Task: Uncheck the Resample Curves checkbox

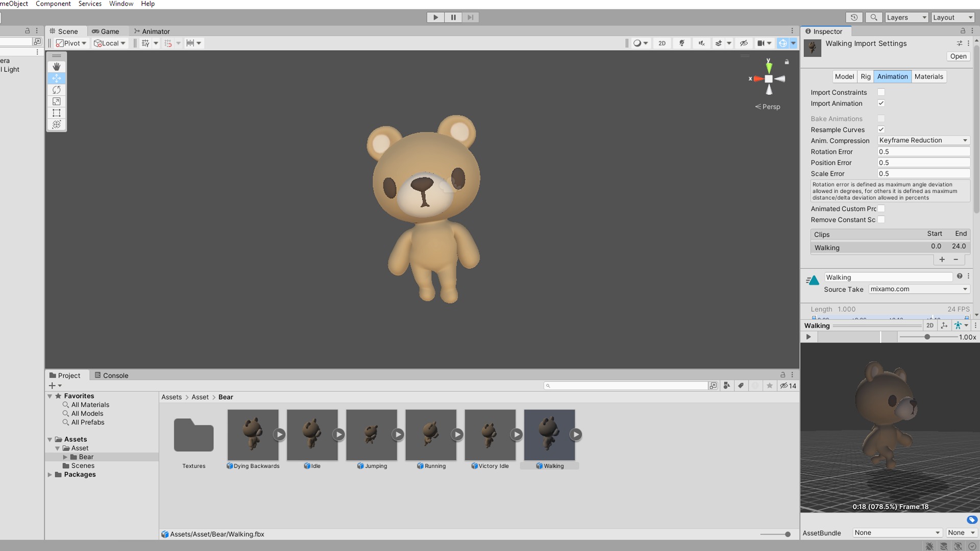Action: [x=881, y=130]
